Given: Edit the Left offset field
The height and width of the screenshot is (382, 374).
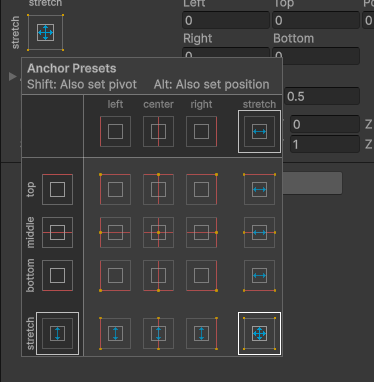Looking at the screenshot, I should coord(226,20).
